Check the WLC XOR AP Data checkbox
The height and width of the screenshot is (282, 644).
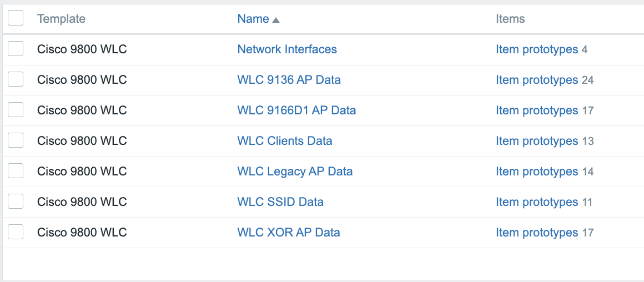16,232
